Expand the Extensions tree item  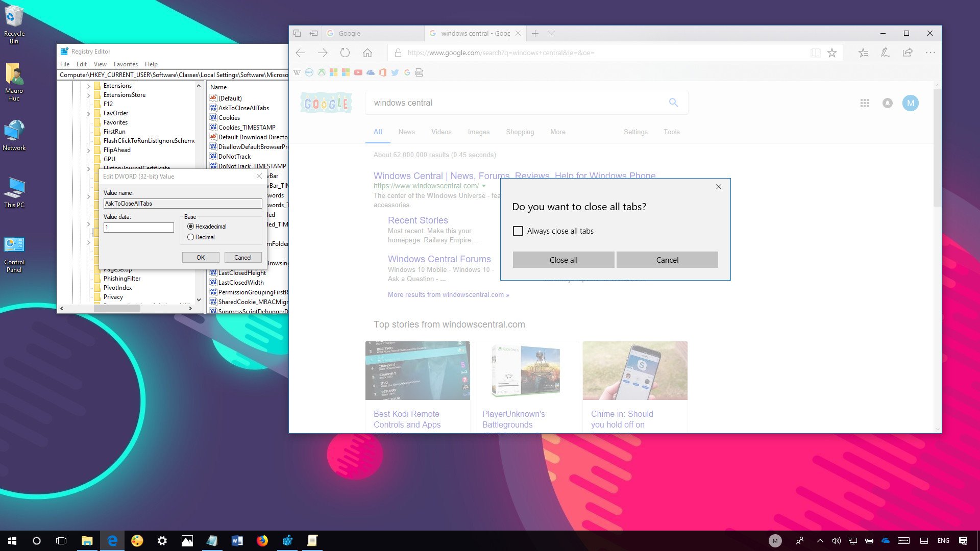[x=88, y=85]
